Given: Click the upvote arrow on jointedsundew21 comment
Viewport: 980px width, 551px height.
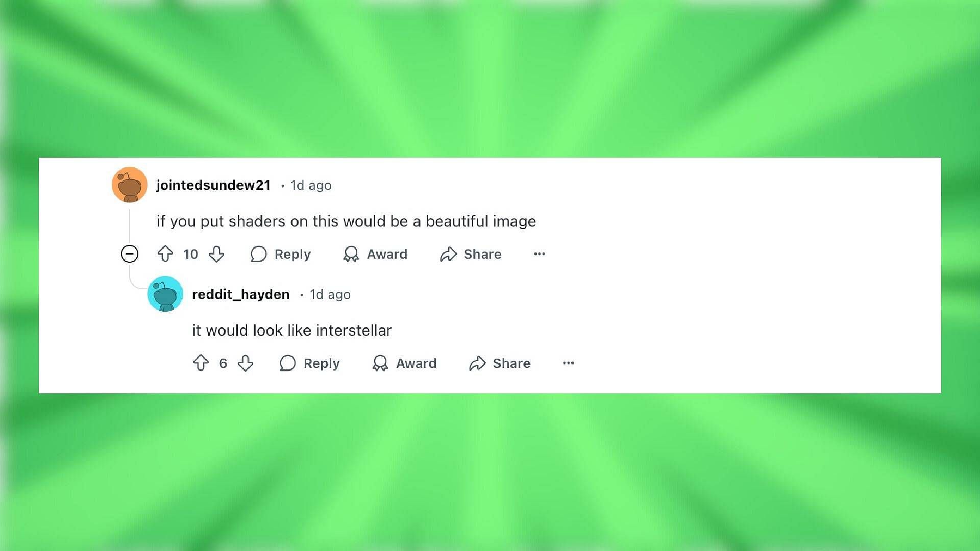Looking at the screenshot, I should pyautogui.click(x=167, y=254).
